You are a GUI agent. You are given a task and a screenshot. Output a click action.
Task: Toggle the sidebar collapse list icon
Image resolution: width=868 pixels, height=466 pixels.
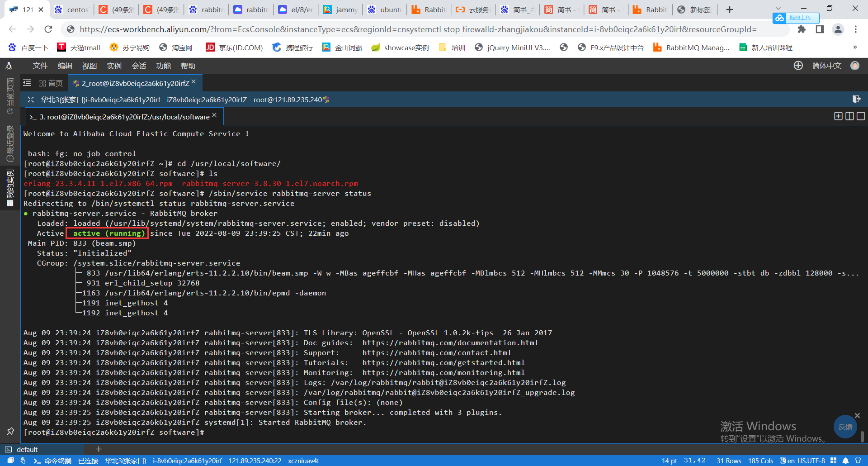coord(27,83)
